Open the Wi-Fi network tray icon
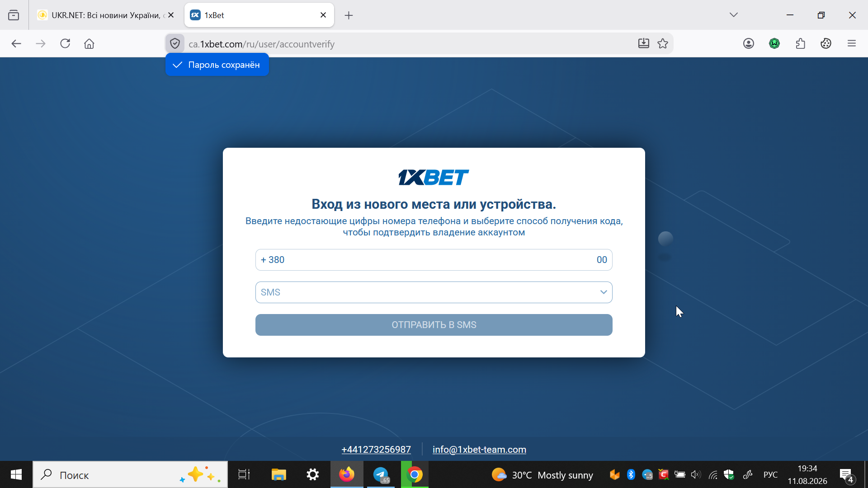Viewport: 868px width, 488px height. point(713,474)
